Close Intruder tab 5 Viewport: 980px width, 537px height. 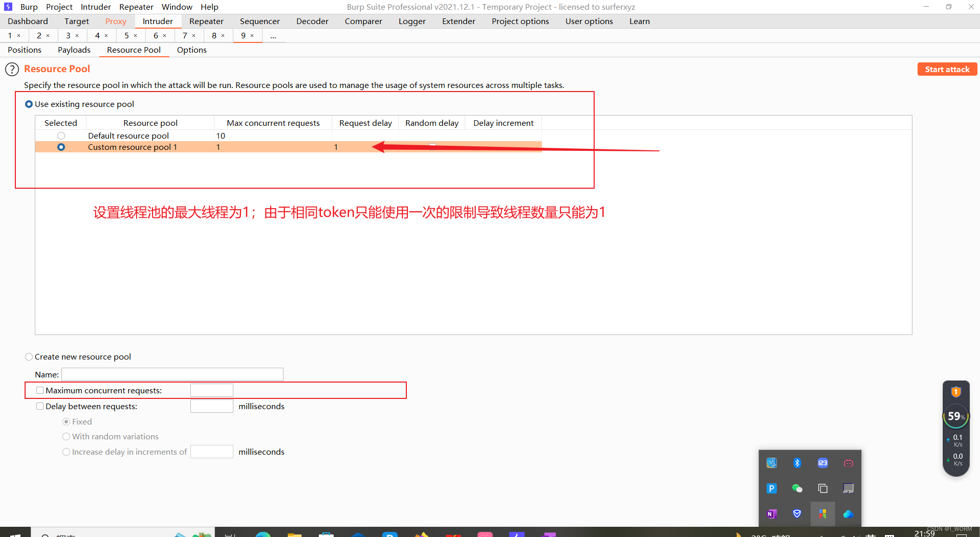point(136,36)
